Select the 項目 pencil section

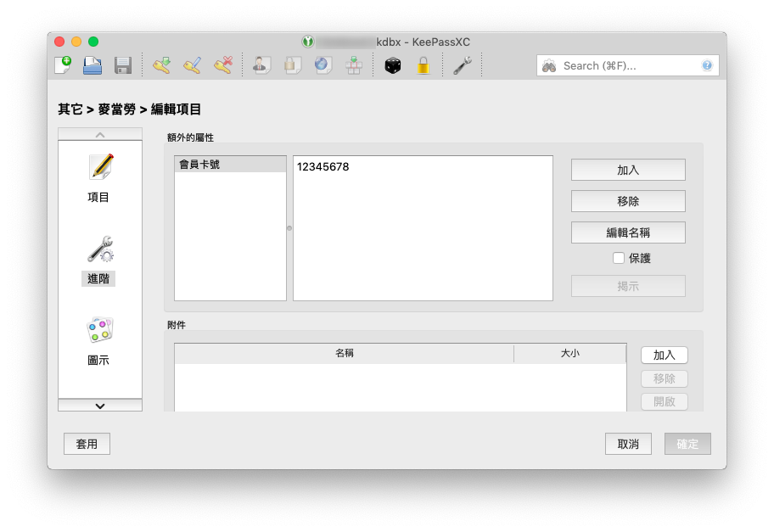(99, 178)
